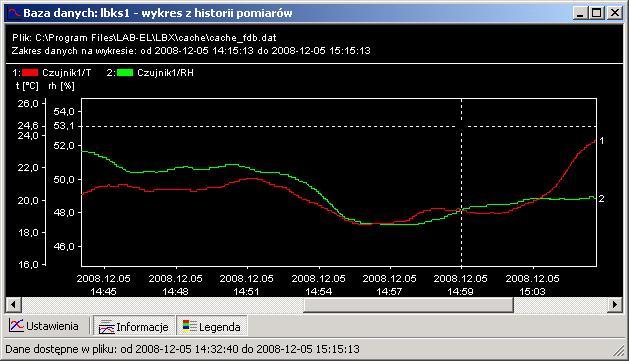Click the Plik file path text
The height and width of the screenshot is (361, 629).
(x=144, y=38)
